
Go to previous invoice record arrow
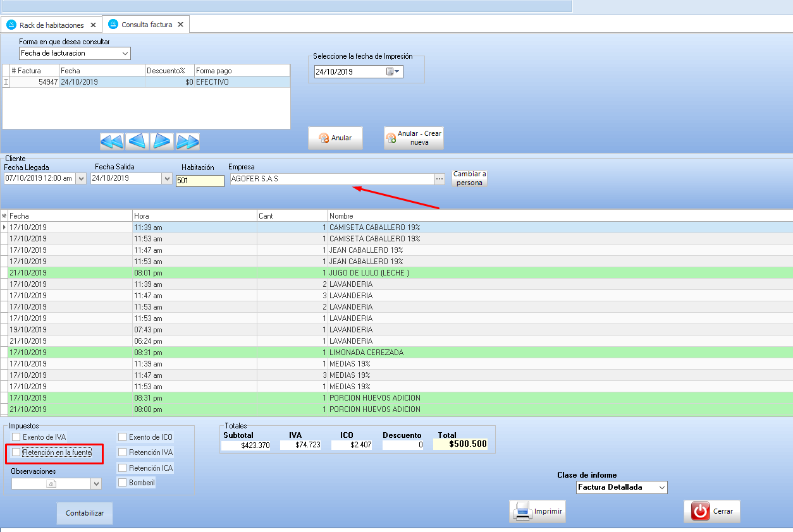point(137,142)
